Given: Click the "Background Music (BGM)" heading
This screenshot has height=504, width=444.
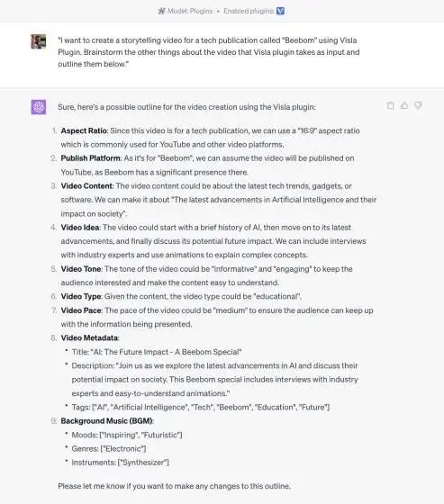Looking at the screenshot, I should (107, 421).
